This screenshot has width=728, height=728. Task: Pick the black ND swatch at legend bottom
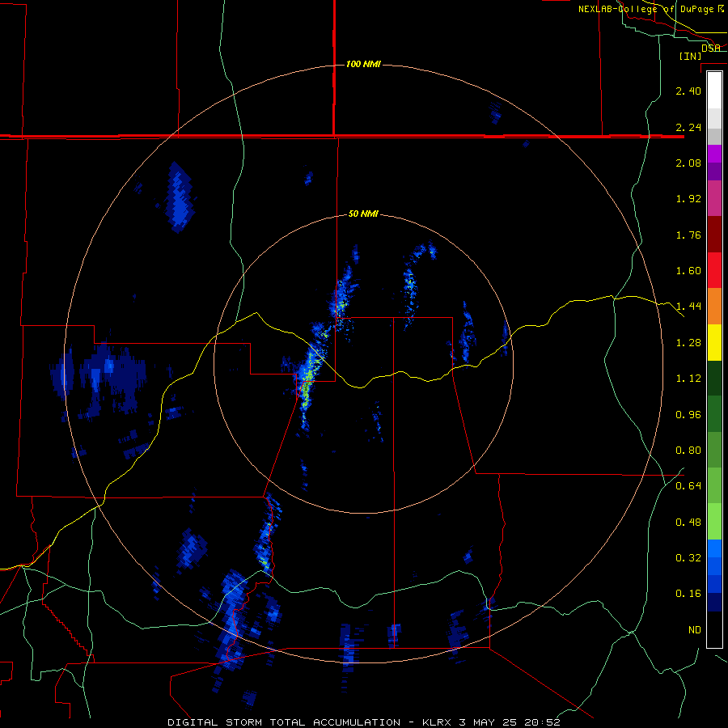click(714, 629)
